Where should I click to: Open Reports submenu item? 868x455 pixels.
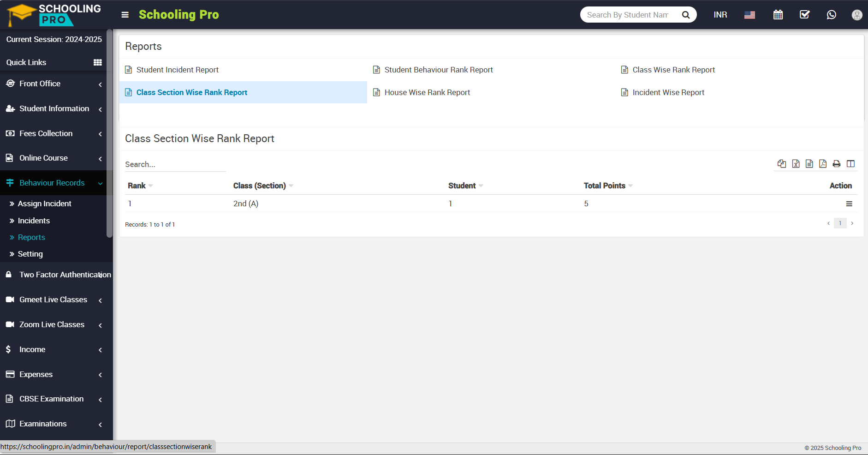pos(31,237)
